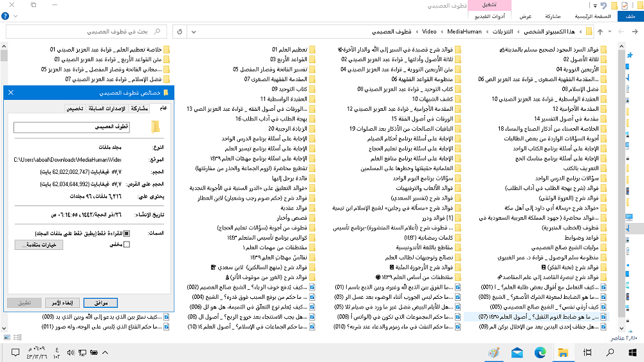Switch to the مشاركة tab in properties dialog
Screen dimensions: 644x362
click(139, 108)
